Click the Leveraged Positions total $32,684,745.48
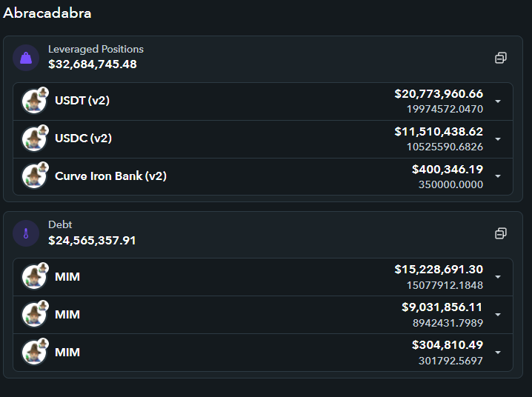Screen dimensions: 532x397 point(93,64)
